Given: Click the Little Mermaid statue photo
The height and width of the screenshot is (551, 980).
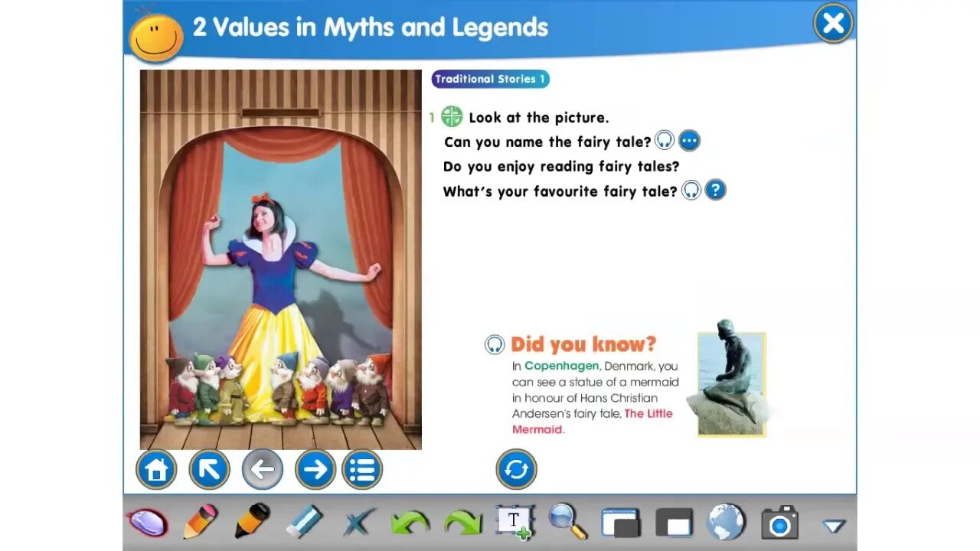Looking at the screenshot, I should [x=731, y=378].
